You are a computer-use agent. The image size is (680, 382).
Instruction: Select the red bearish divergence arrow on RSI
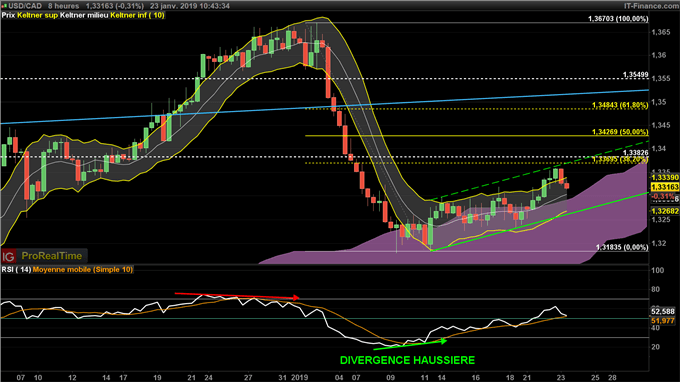pos(237,296)
